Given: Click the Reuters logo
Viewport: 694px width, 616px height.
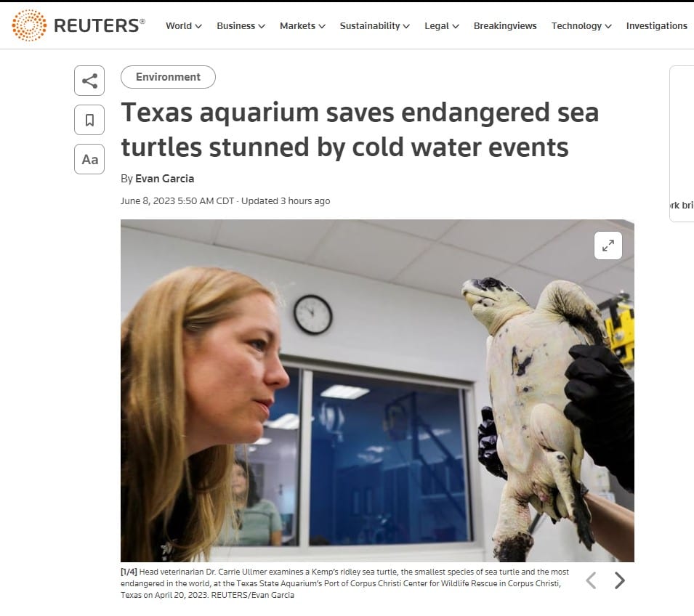Looking at the screenshot, I should click(x=78, y=25).
